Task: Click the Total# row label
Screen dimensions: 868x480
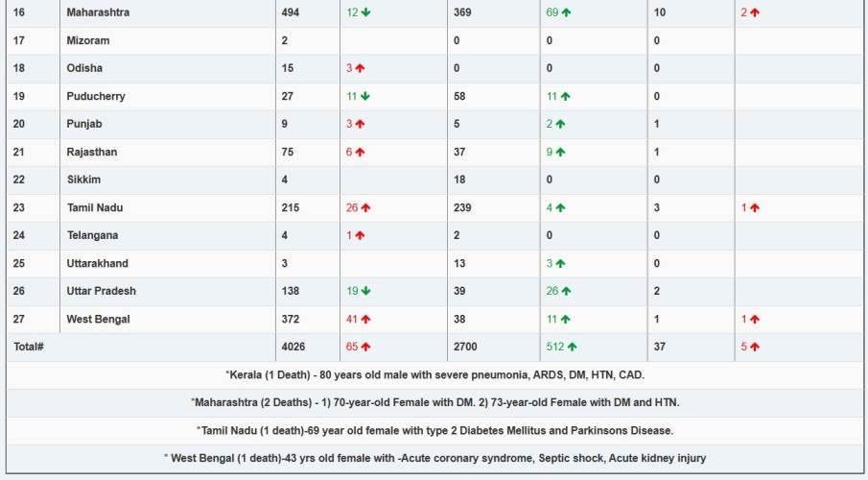Action: coord(28,347)
